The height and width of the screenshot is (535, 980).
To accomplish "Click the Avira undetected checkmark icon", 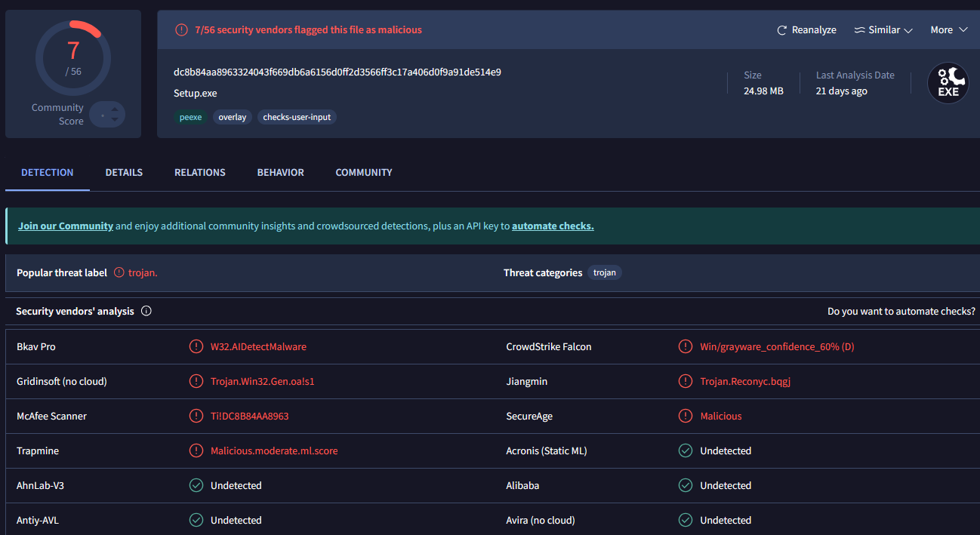I will tap(686, 520).
